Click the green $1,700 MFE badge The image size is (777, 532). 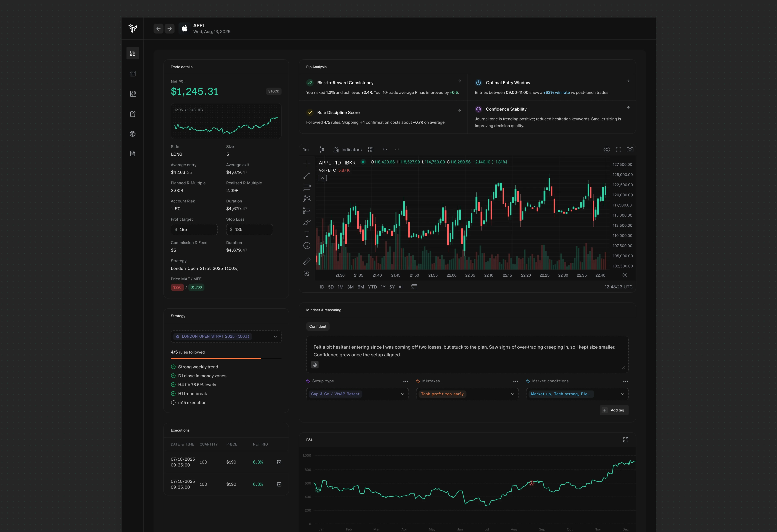point(196,287)
